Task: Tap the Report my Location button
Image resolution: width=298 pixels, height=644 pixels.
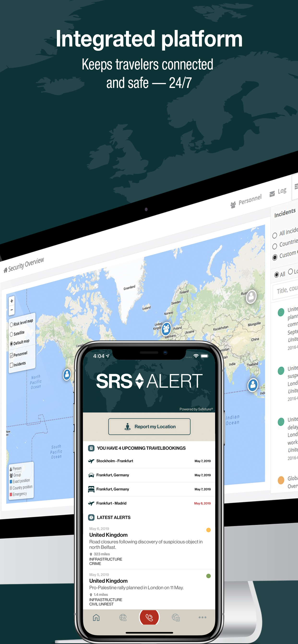Action: coord(149,426)
